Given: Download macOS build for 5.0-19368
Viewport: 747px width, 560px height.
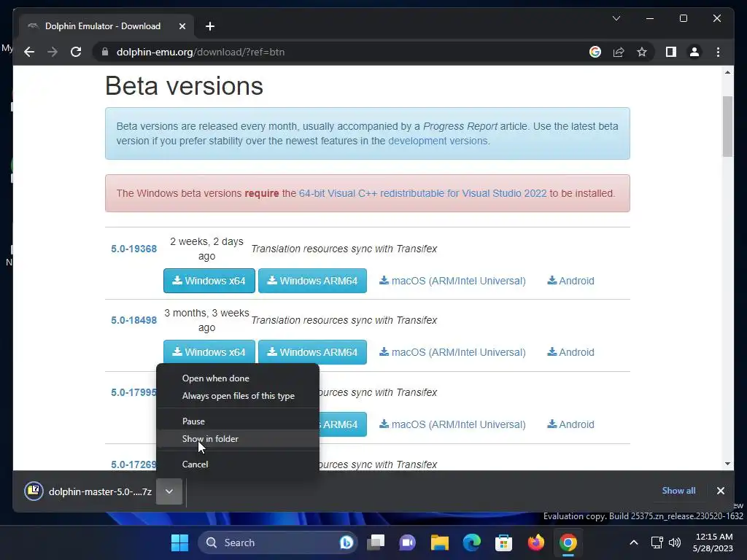Looking at the screenshot, I should 452,281.
